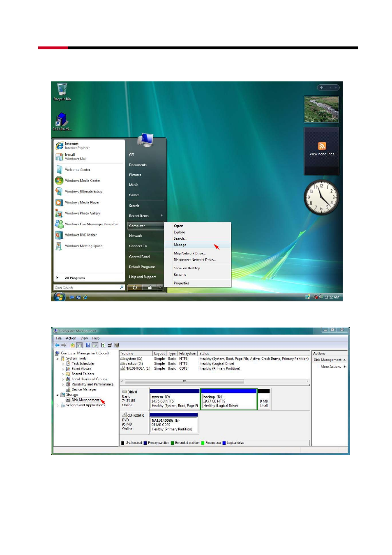The width and height of the screenshot is (392, 555).
Task: Expand All Programs in Start menu
Action: [x=75, y=278]
